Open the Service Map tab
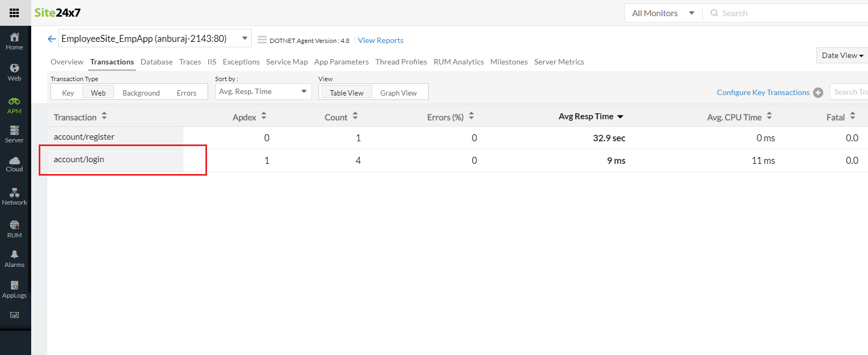This screenshot has height=355, width=868. [287, 62]
